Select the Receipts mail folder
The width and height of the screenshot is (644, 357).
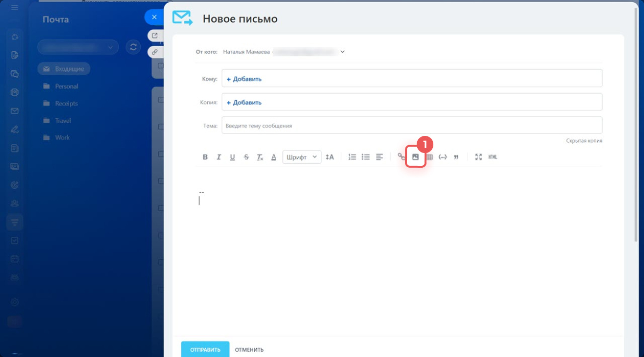(x=66, y=104)
